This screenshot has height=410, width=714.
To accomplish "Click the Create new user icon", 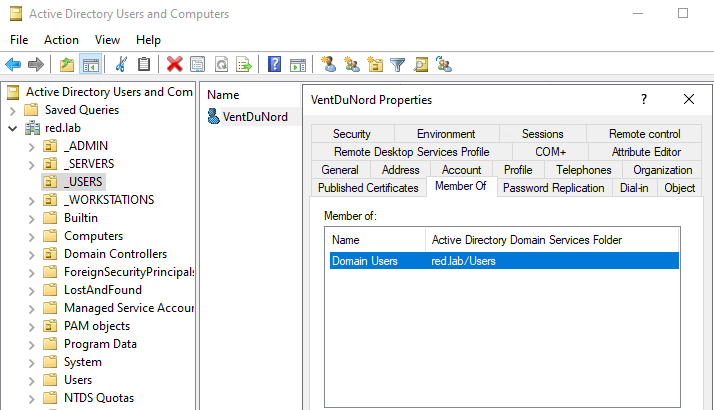I will click(x=328, y=64).
